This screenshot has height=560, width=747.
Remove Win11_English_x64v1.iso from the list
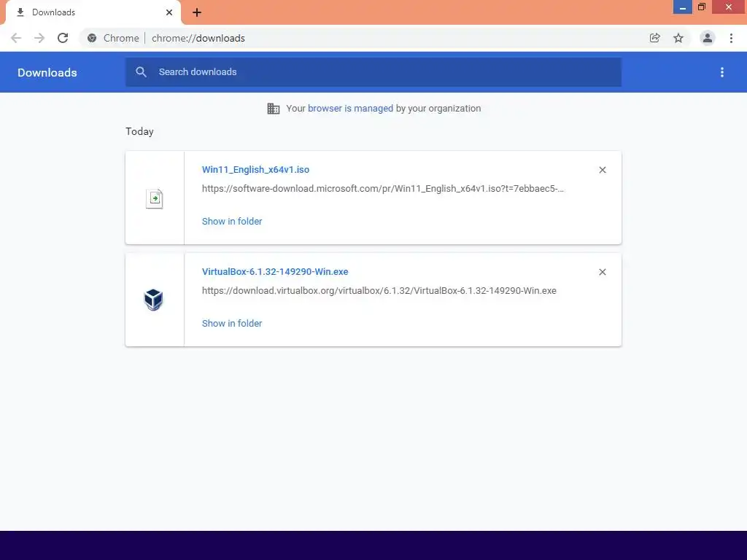[x=603, y=170]
